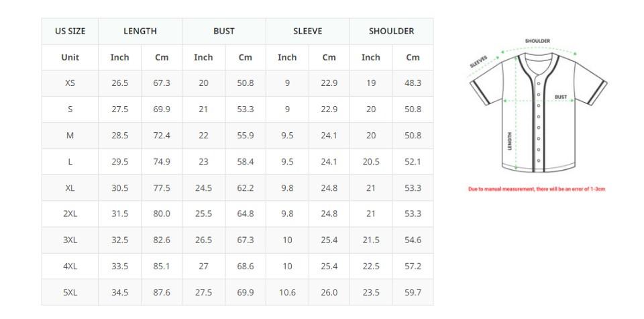Click the SHOULDER column header
The image size is (644, 319).
coord(391,32)
